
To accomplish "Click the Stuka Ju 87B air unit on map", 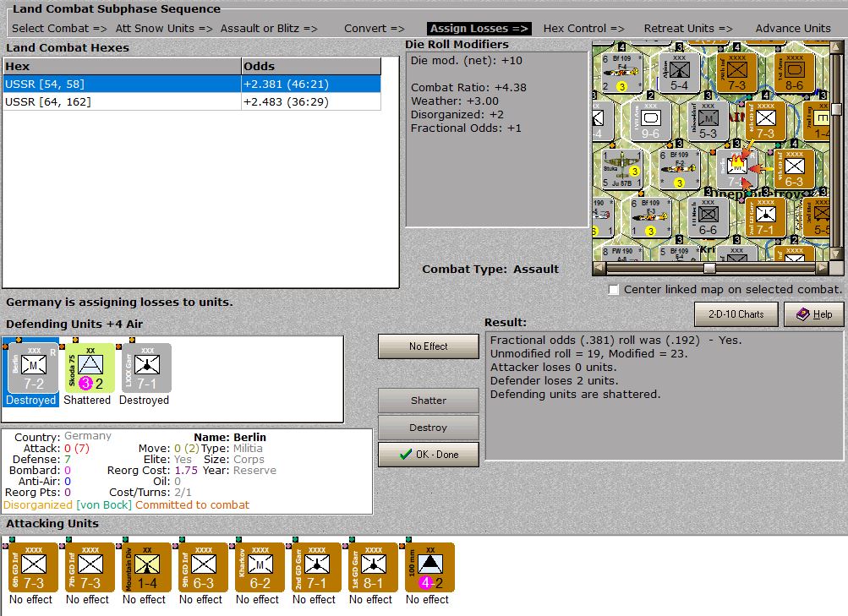I will [622, 169].
